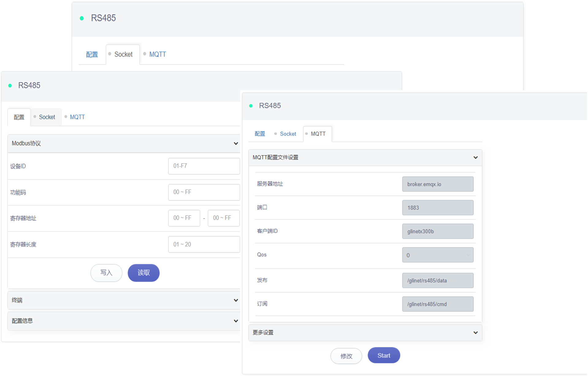Click the 写入 button

[x=106, y=273]
